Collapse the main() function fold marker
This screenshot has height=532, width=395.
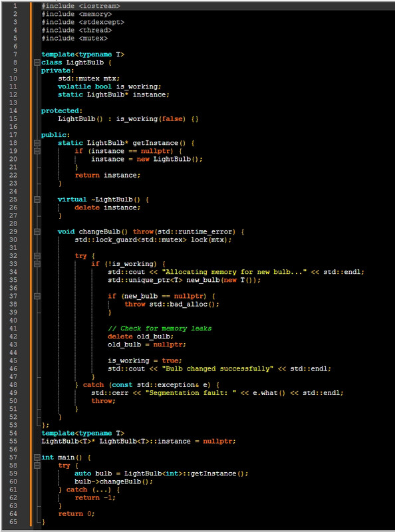pos(37,458)
